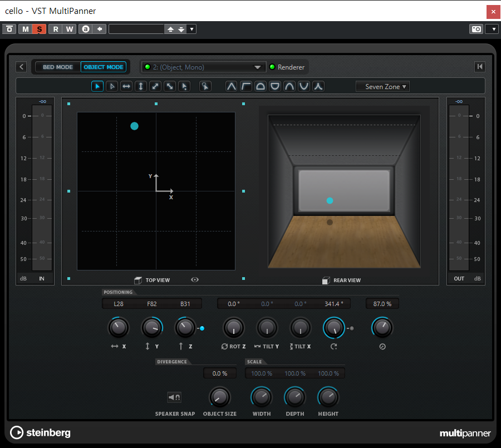Click the Rot Z knob
The image size is (501, 448).
[234, 328]
